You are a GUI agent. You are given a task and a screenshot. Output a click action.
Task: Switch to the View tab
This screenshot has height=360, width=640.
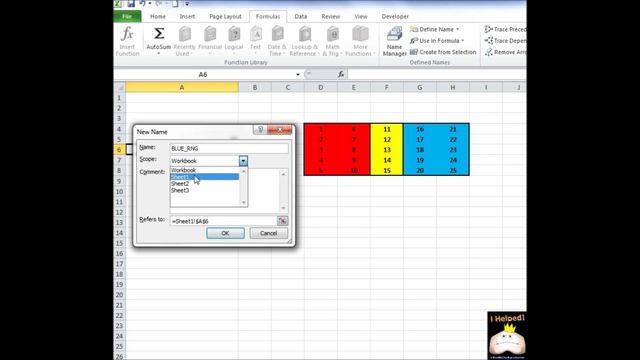coord(361,16)
